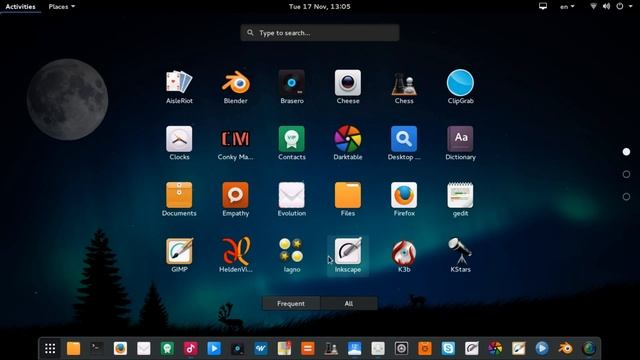Open Files from the dock

(x=73, y=349)
